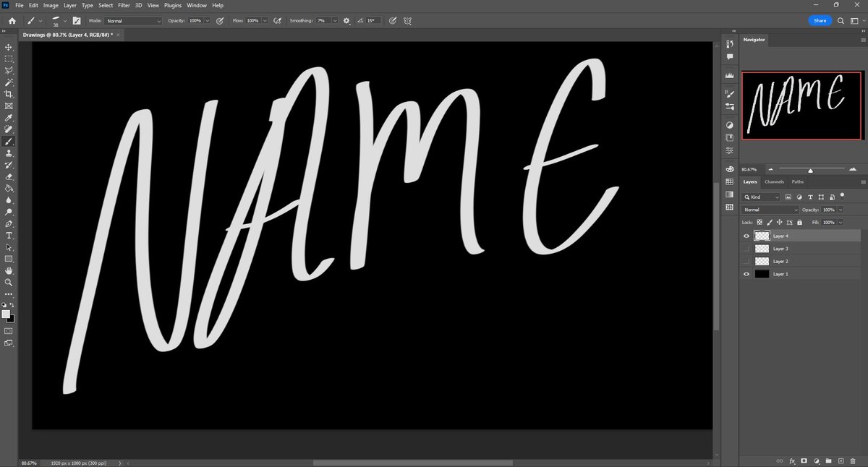Select the Hand tool
This screenshot has height=467, width=868.
point(9,270)
